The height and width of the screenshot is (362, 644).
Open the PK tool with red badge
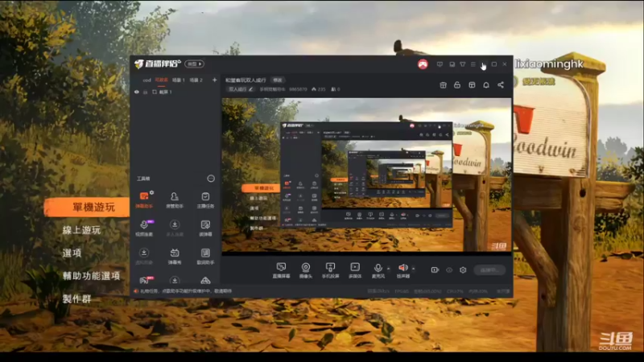pyautogui.click(x=144, y=280)
